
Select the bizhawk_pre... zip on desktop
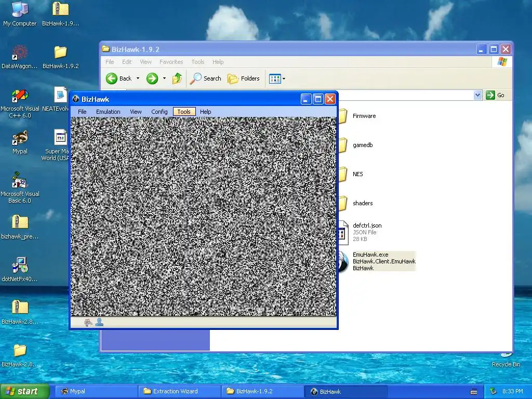[x=20, y=227]
